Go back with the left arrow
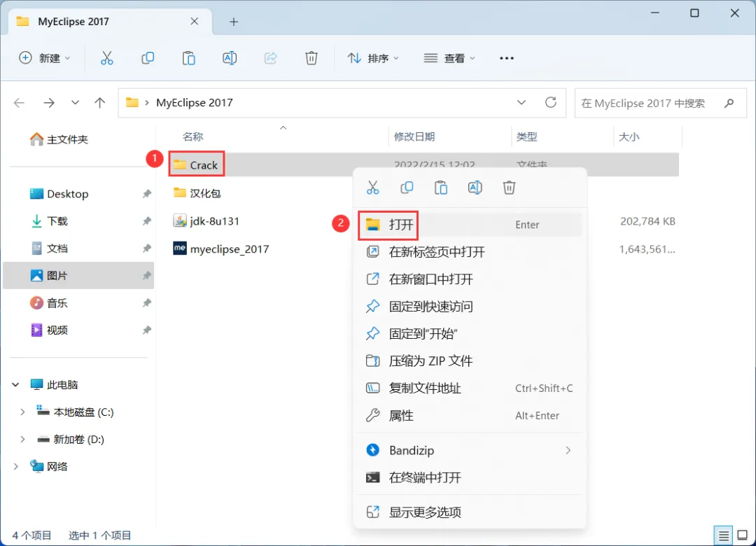The width and height of the screenshot is (756, 546). [x=20, y=103]
